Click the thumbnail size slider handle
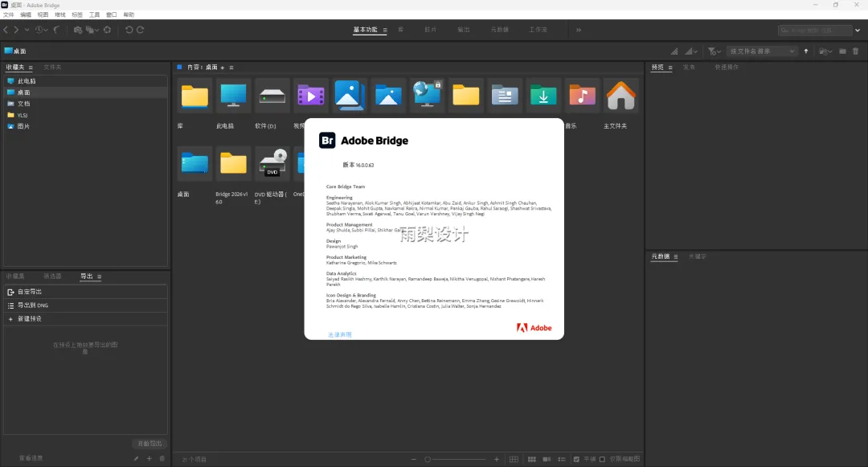Image resolution: width=868 pixels, height=467 pixels. [428, 459]
